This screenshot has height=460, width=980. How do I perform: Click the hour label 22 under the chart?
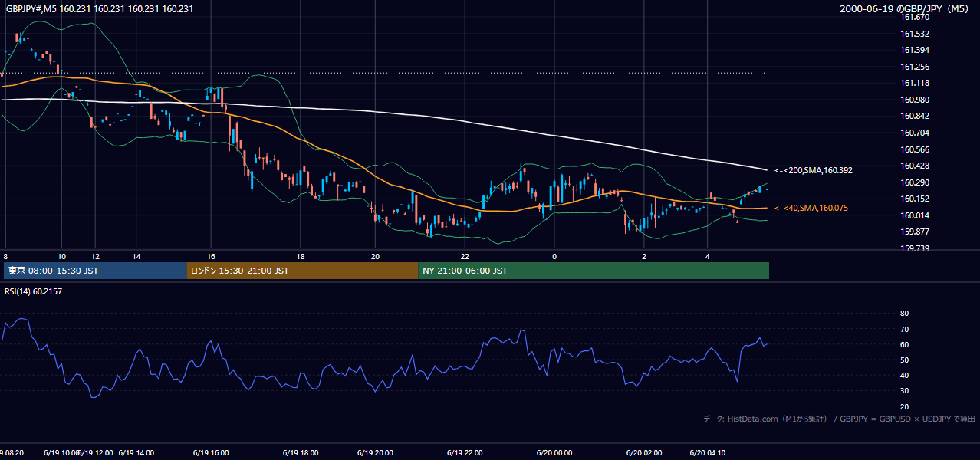(465, 256)
